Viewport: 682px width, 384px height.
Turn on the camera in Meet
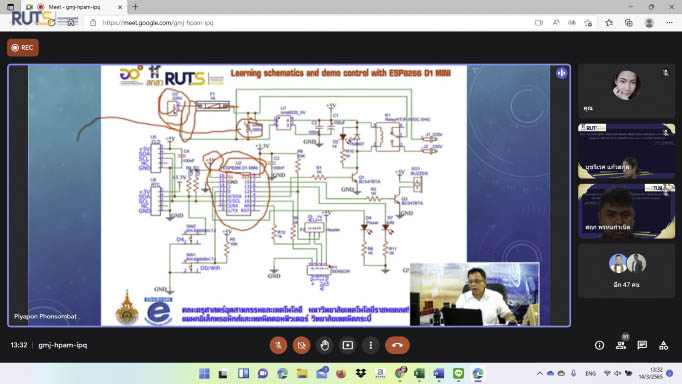coord(301,345)
